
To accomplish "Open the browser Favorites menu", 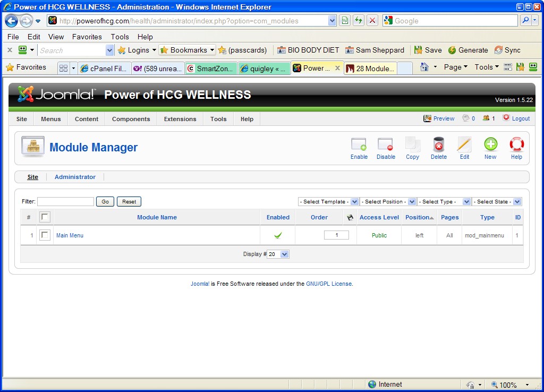I will (x=87, y=37).
